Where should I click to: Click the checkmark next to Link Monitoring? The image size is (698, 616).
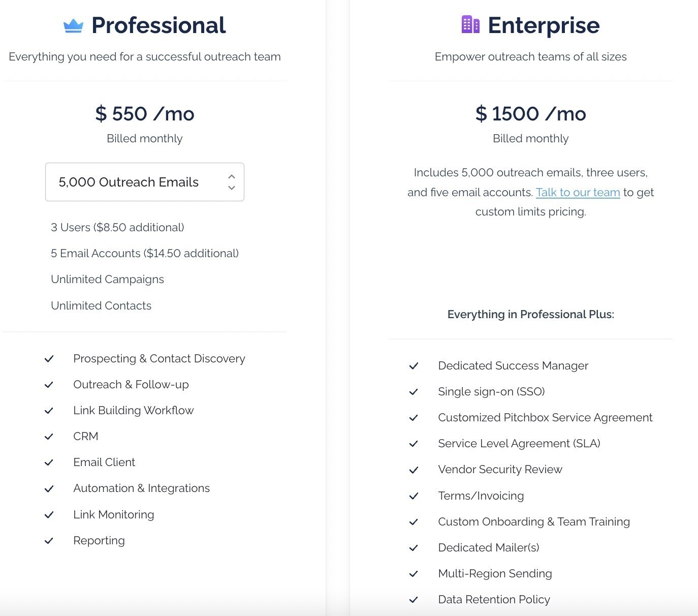click(49, 515)
